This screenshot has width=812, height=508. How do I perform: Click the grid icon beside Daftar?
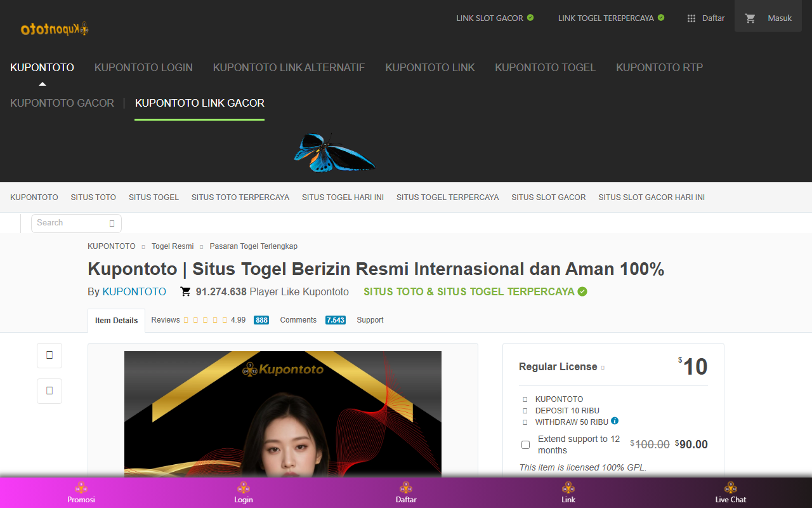tap(691, 18)
